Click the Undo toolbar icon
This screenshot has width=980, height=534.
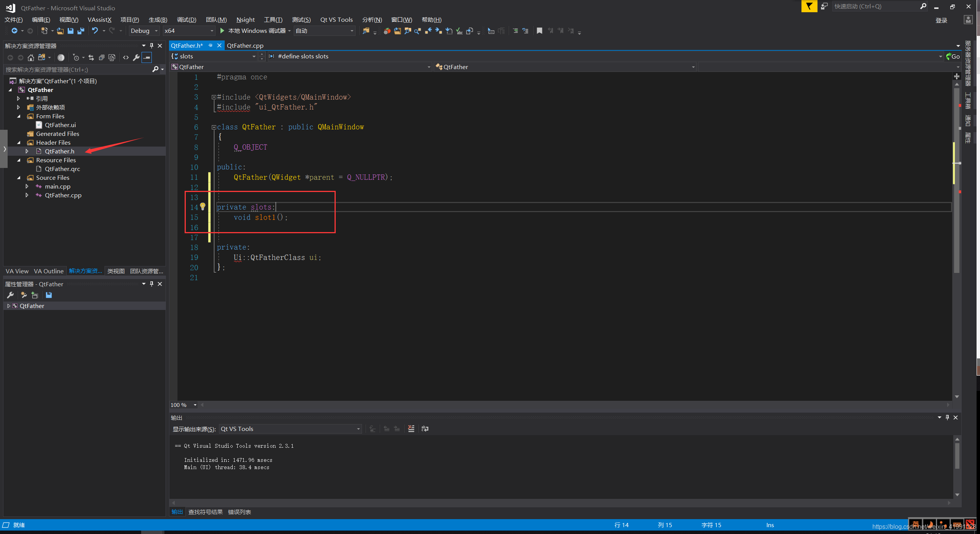click(95, 31)
